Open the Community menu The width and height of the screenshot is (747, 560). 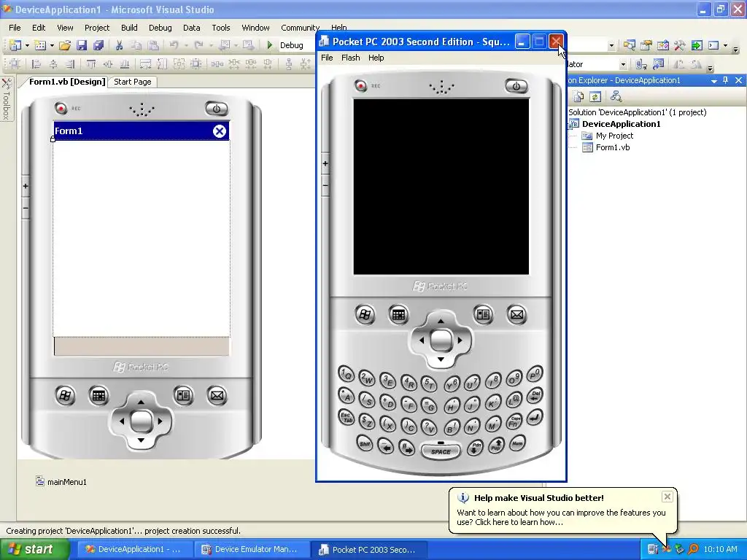pyautogui.click(x=300, y=28)
